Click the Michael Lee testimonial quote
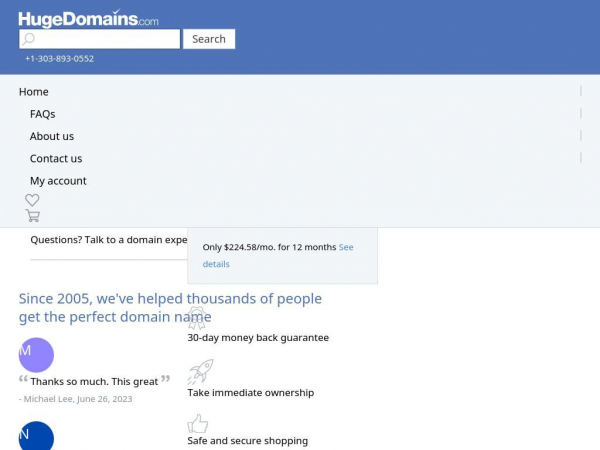This screenshot has width=600, height=450. click(94, 382)
